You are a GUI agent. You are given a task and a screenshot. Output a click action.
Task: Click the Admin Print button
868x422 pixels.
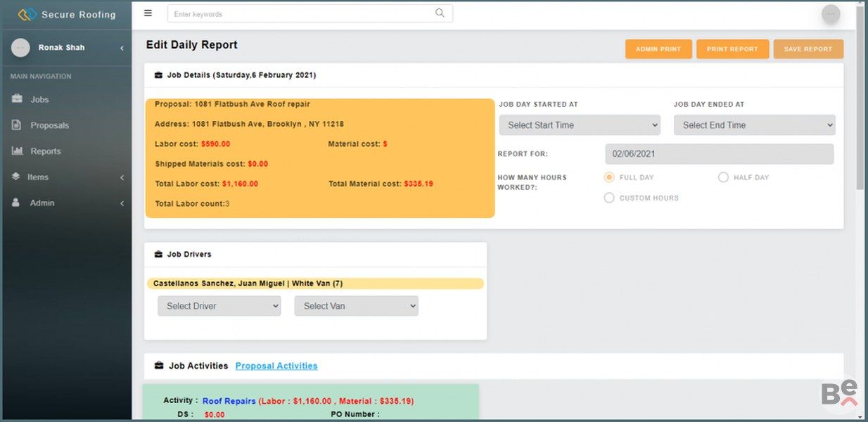658,49
